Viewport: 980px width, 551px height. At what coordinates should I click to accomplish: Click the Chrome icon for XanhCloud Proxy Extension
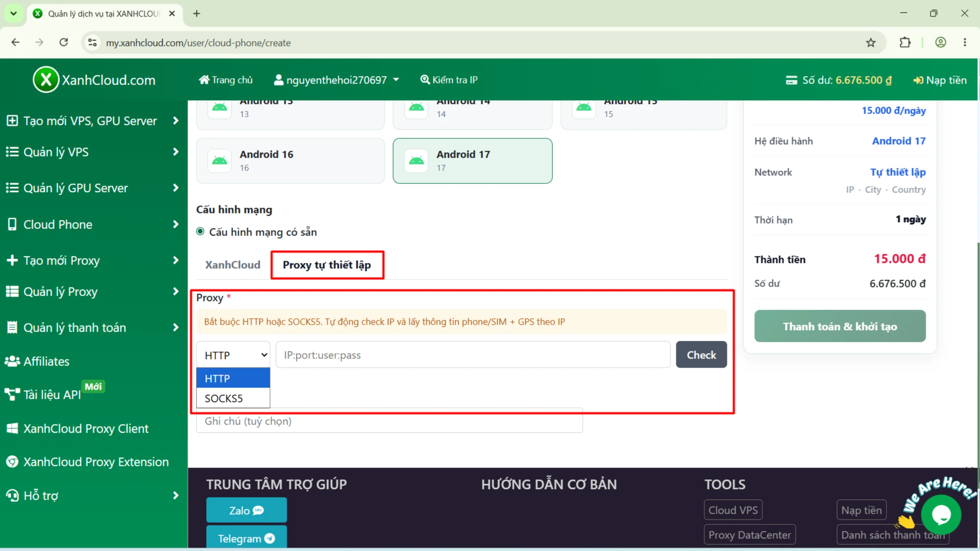[12, 462]
